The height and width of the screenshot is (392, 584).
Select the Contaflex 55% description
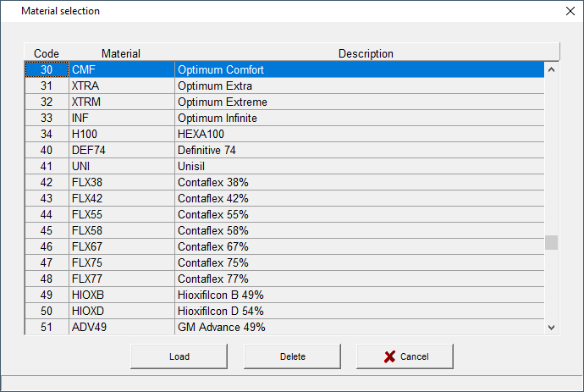click(x=360, y=214)
